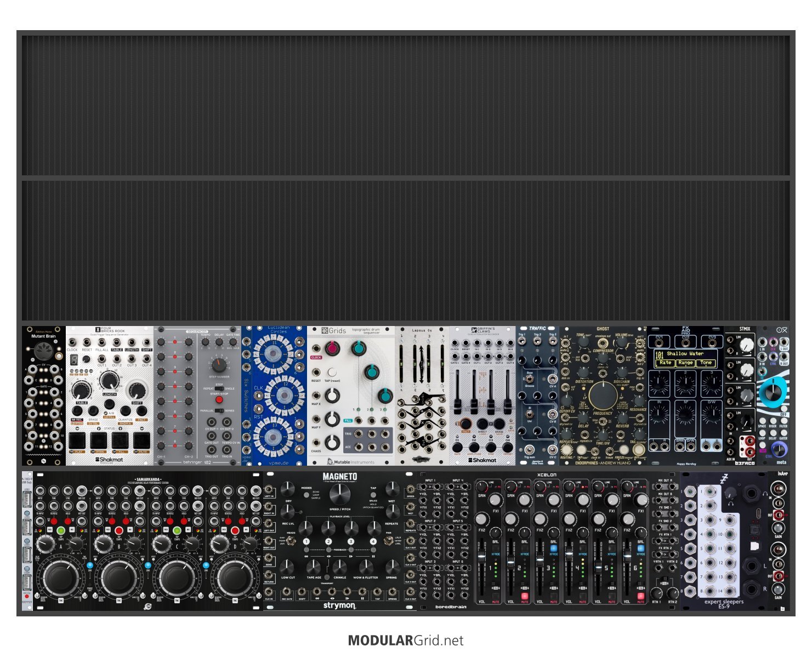Click the GATE OUT jack on the Behringer 182
The image size is (812, 652).
[x=212, y=436]
